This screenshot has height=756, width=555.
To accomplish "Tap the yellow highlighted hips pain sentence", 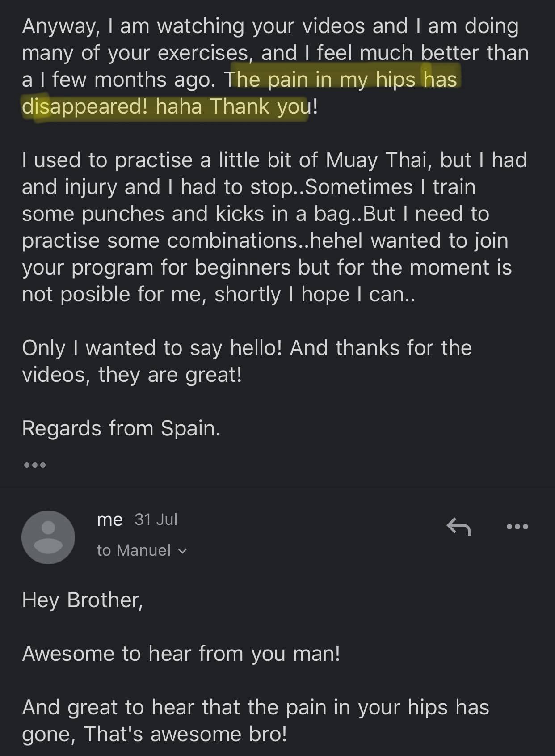I will click(241, 93).
